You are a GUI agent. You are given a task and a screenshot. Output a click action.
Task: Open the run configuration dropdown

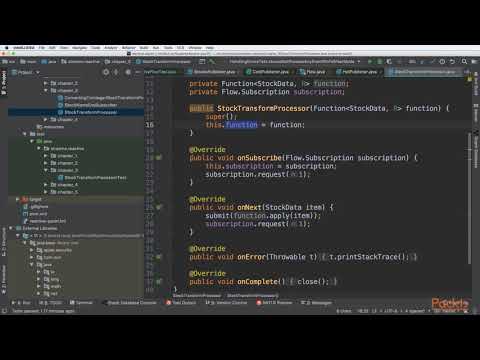click(295, 62)
